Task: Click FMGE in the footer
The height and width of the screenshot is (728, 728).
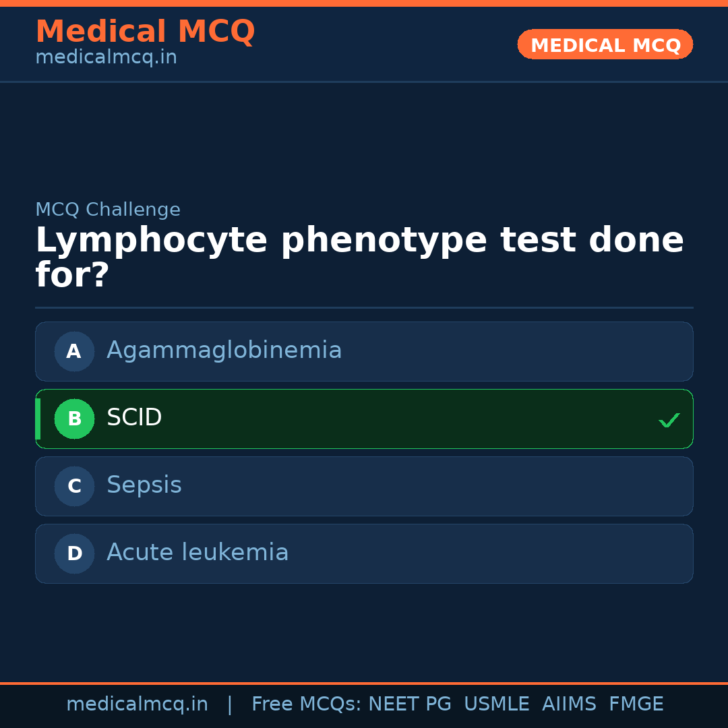Action: click(x=636, y=704)
